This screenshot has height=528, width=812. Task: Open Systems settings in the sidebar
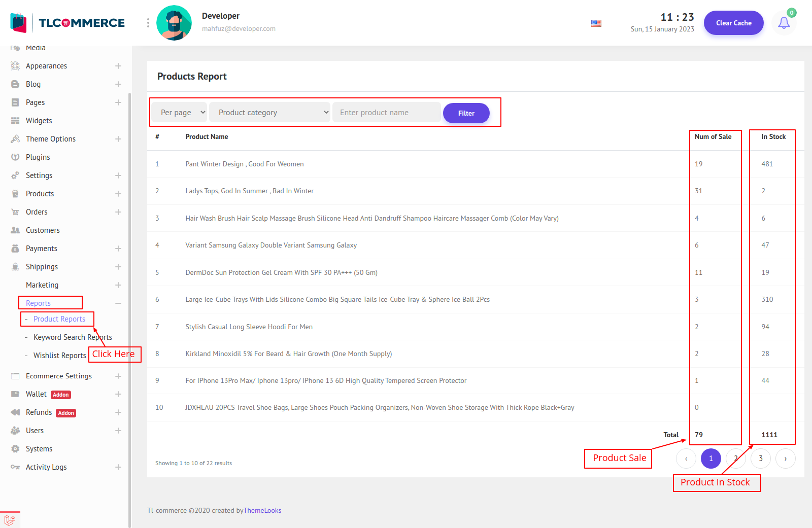pyautogui.click(x=39, y=449)
